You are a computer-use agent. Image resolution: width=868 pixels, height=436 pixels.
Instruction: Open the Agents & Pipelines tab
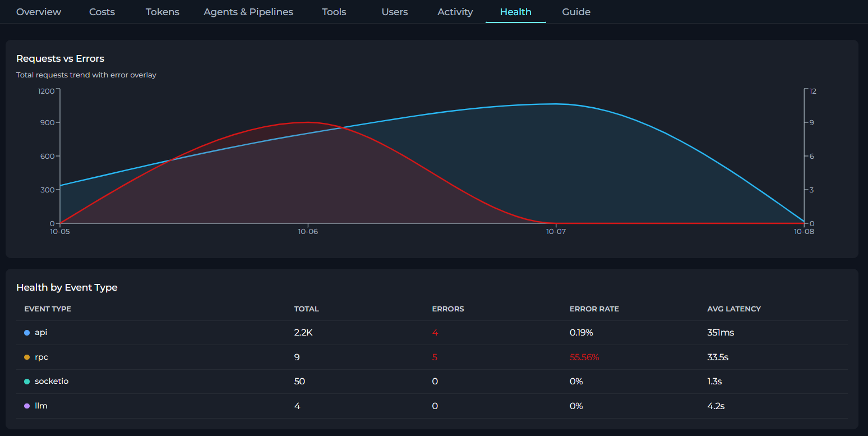[x=248, y=12]
